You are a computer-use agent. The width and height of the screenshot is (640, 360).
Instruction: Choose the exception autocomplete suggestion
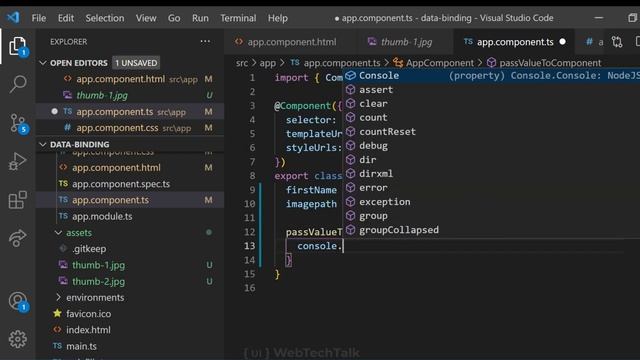click(x=491, y=202)
